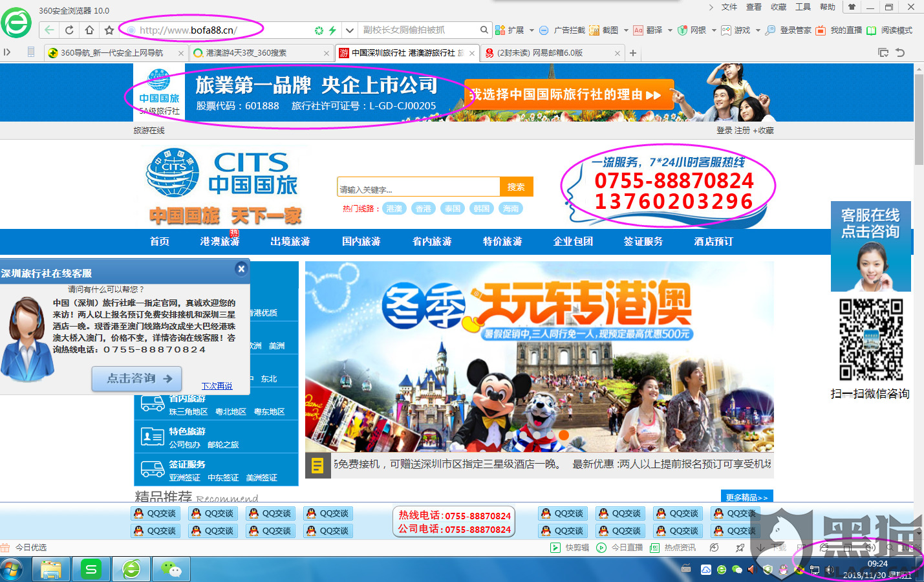Expand the 扩展 dropdown arrow
The height and width of the screenshot is (582, 924).
(532, 30)
